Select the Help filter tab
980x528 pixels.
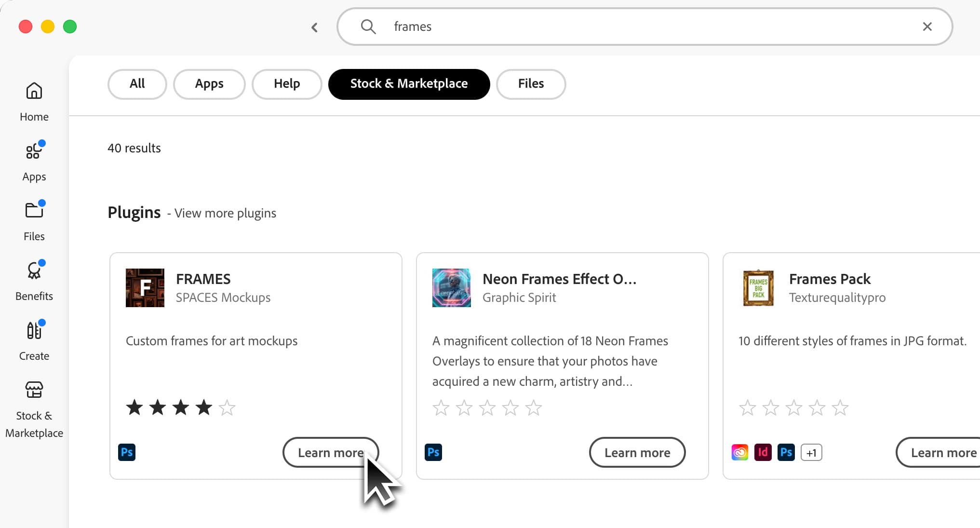(x=287, y=84)
